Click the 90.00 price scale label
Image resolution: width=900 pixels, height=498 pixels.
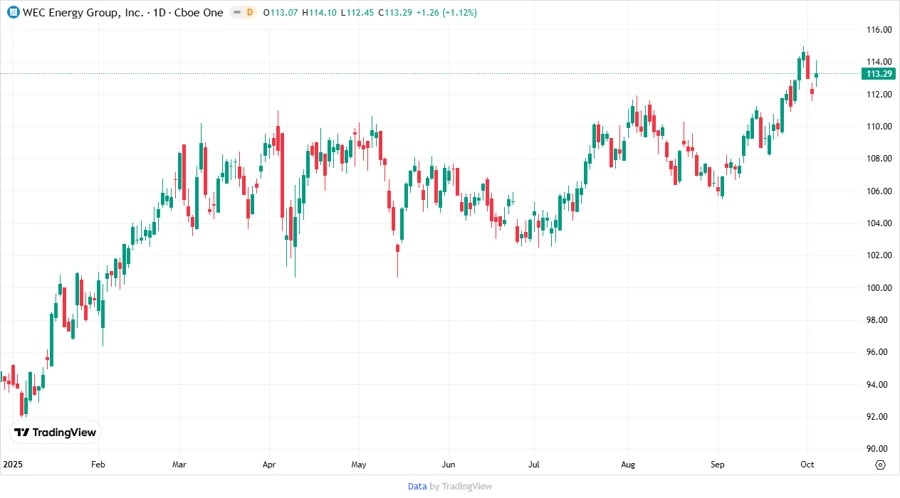(x=878, y=449)
